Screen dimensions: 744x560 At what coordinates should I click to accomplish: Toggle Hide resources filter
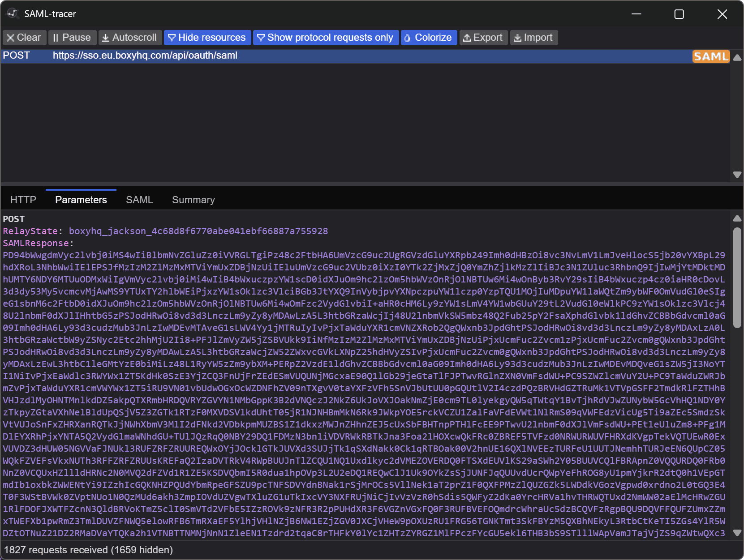pyautogui.click(x=207, y=38)
